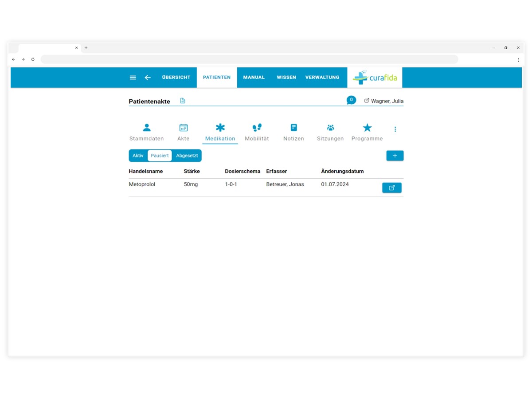The height and width of the screenshot is (399, 532).
Task: Add a new medication with the plus button
Action: click(395, 156)
